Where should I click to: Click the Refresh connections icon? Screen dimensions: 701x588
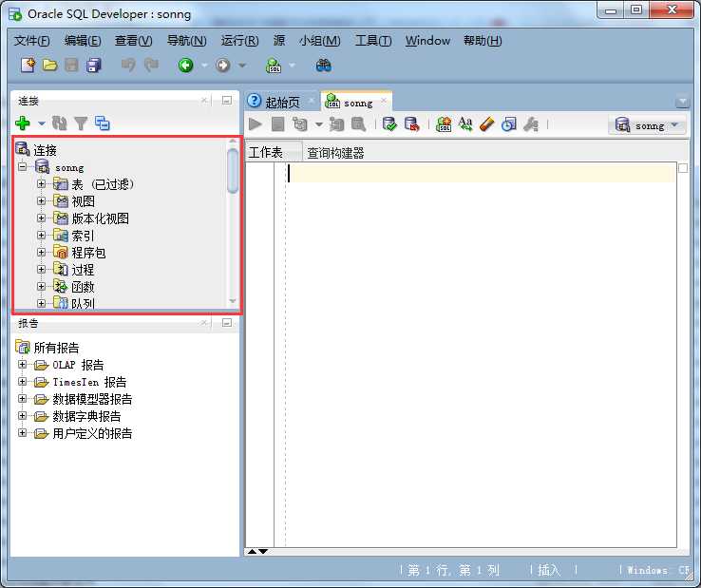pos(60,123)
